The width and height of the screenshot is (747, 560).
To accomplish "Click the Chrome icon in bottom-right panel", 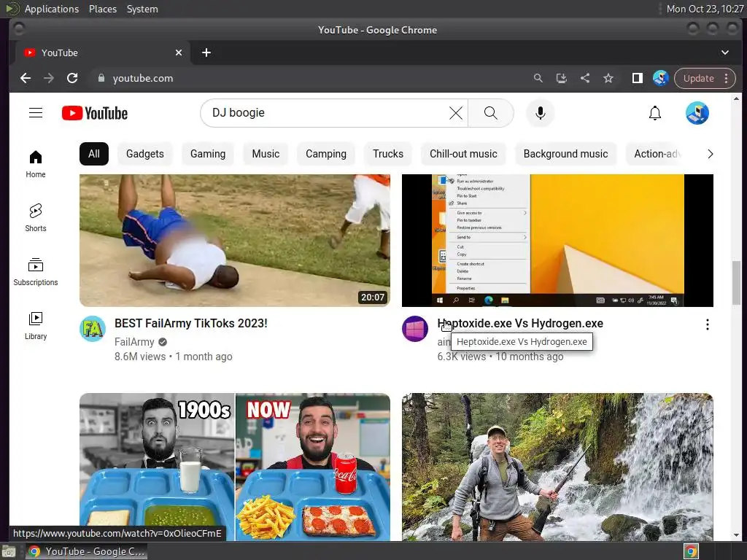I will [692, 552].
